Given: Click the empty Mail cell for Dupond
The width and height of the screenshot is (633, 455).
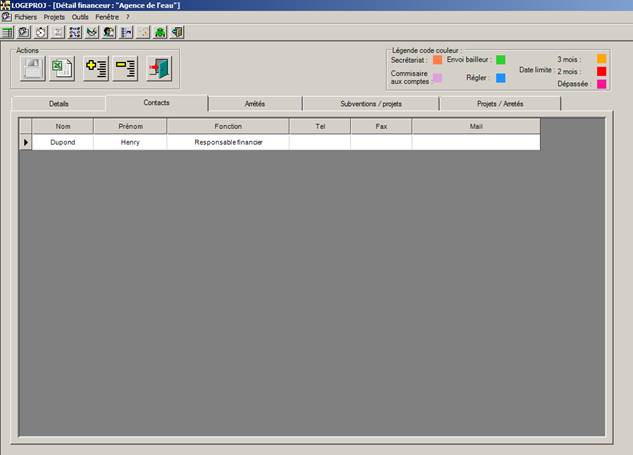Looking at the screenshot, I should [x=475, y=143].
